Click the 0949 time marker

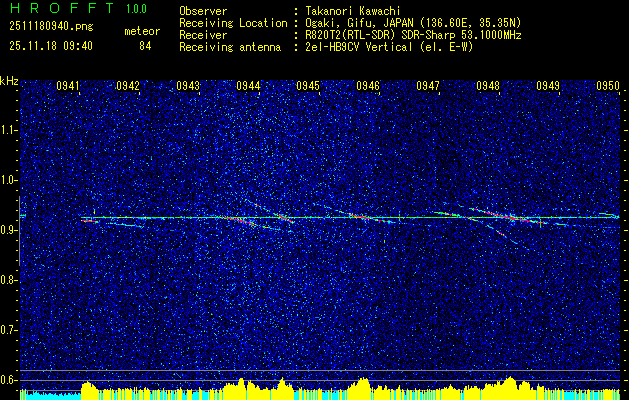pyautogui.click(x=548, y=85)
